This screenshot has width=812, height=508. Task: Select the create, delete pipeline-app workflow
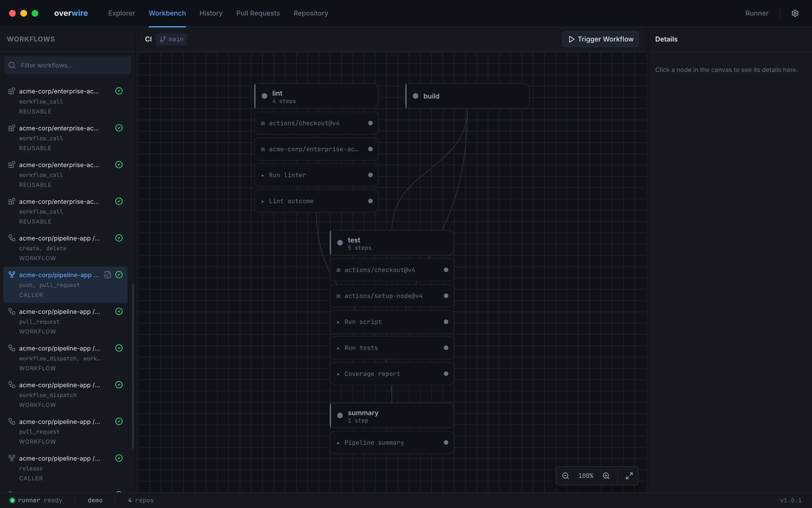coord(65,248)
